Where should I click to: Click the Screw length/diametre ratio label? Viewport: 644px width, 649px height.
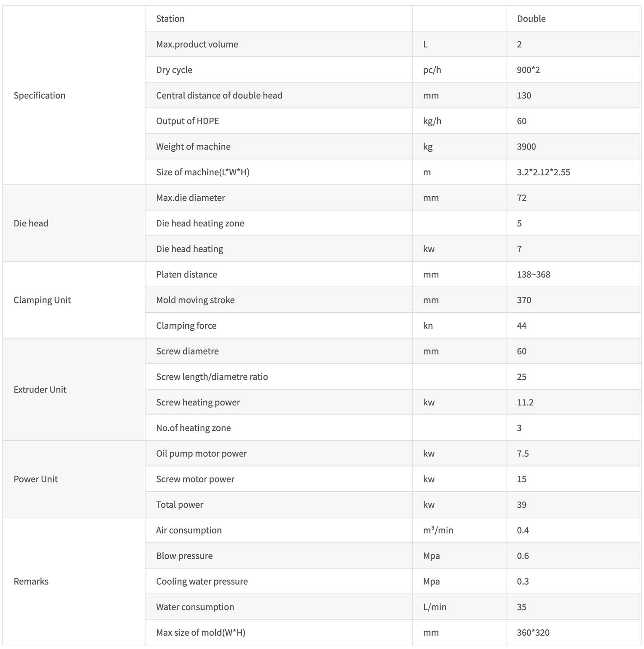(212, 377)
